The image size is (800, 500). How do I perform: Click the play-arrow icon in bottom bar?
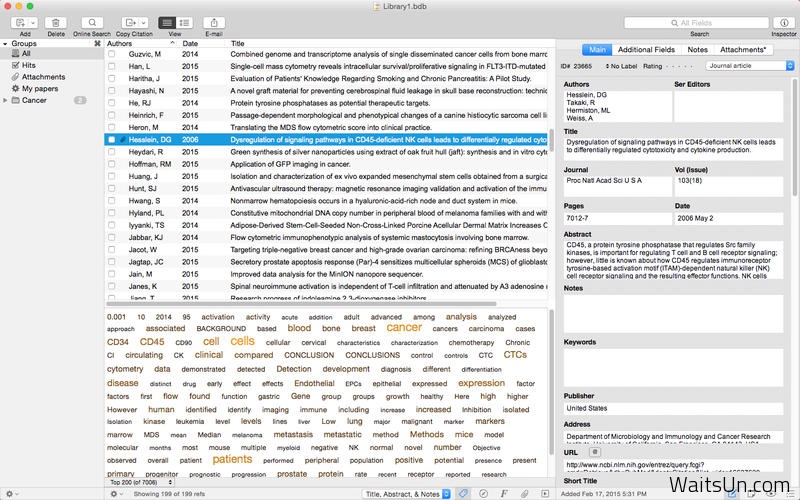(x=545, y=493)
